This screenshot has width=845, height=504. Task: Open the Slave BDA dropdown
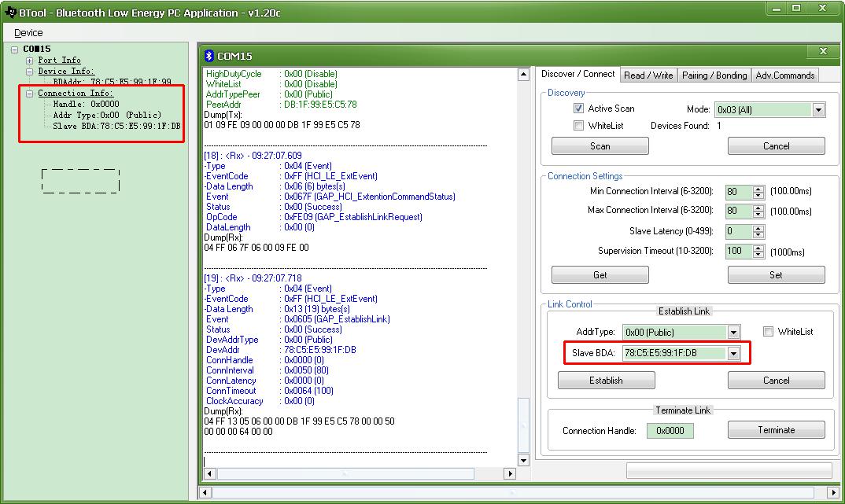click(733, 353)
